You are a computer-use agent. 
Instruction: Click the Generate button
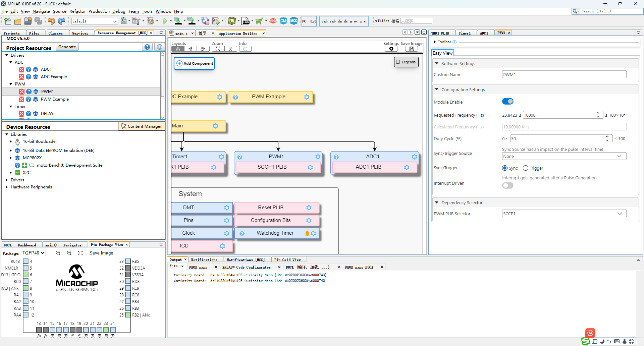[x=67, y=47]
